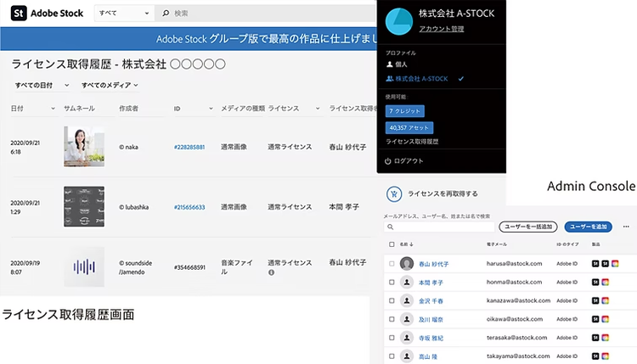Click the info icon under 通常ライセンス
Image resolution: width=637 pixels, height=364 pixels.
(x=271, y=272)
